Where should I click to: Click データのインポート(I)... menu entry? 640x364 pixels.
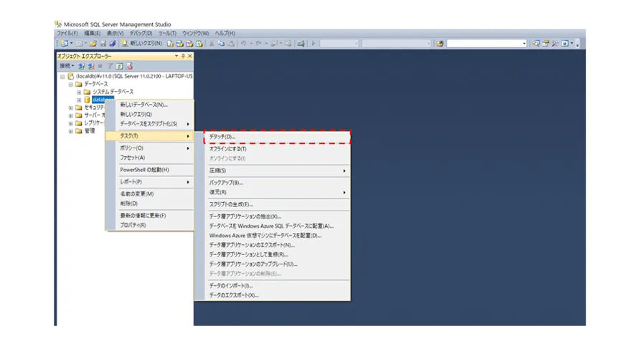[231, 285]
